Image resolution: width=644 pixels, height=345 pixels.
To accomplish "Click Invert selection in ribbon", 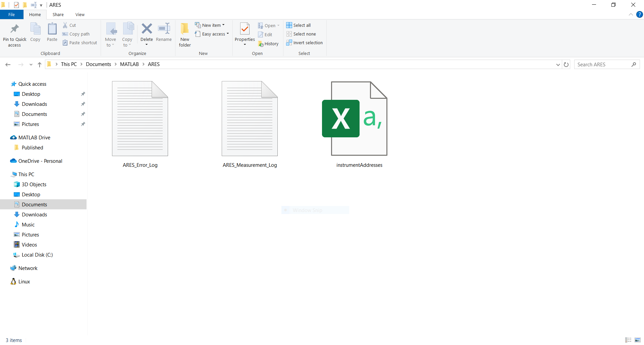I will pos(305,43).
